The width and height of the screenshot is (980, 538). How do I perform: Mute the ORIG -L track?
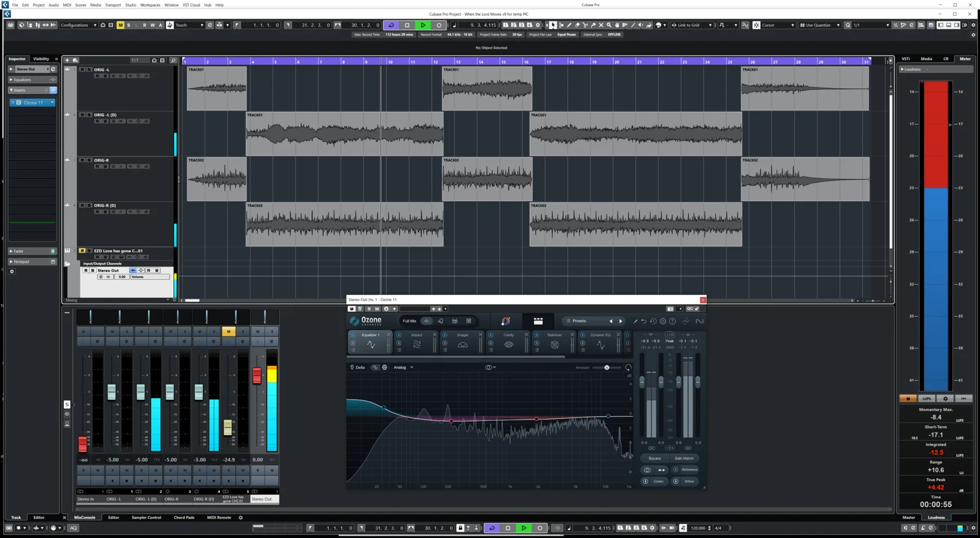click(83, 69)
